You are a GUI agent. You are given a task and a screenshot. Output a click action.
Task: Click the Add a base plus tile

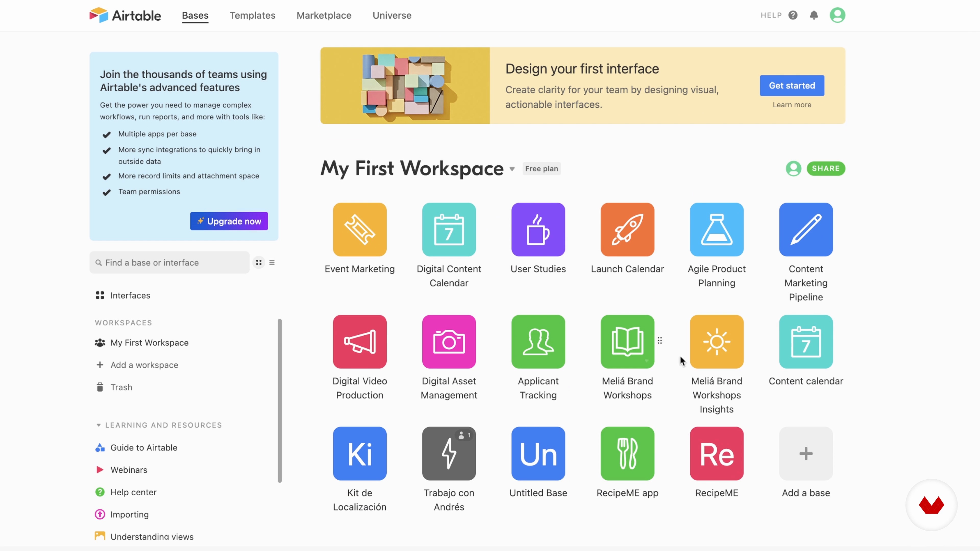[x=806, y=453]
